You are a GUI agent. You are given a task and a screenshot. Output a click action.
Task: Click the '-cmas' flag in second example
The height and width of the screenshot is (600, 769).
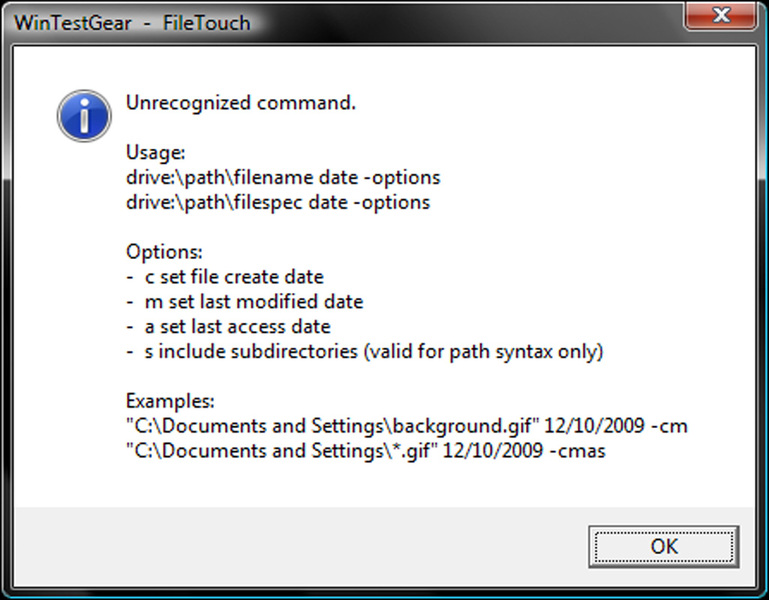tap(577, 451)
